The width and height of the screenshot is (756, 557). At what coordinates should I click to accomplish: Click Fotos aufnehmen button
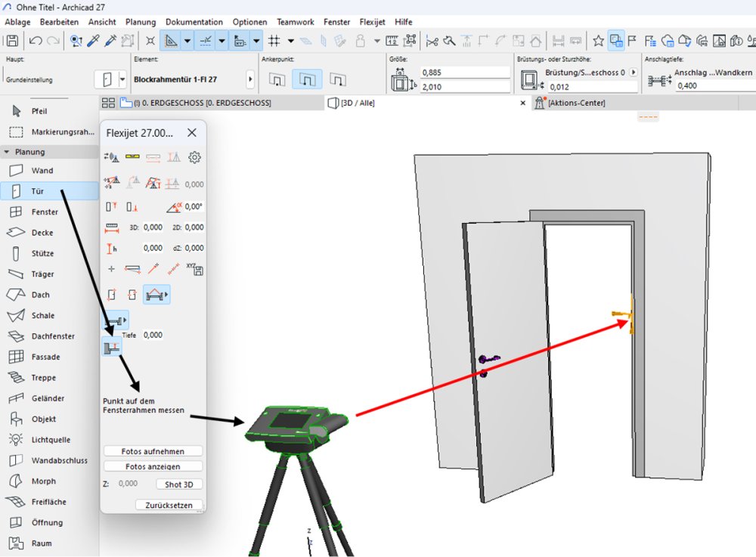(x=153, y=451)
